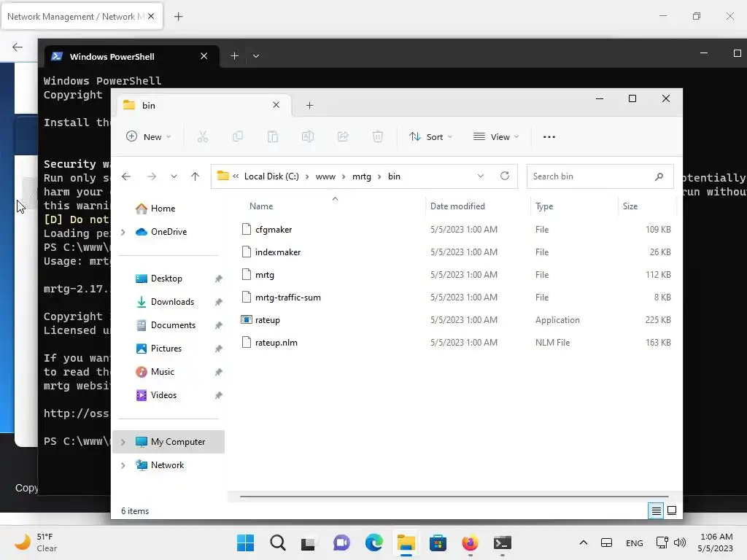Switch to details view layout icon
This screenshot has width=747, height=560.
pyautogui.click(x=656, y=511)
